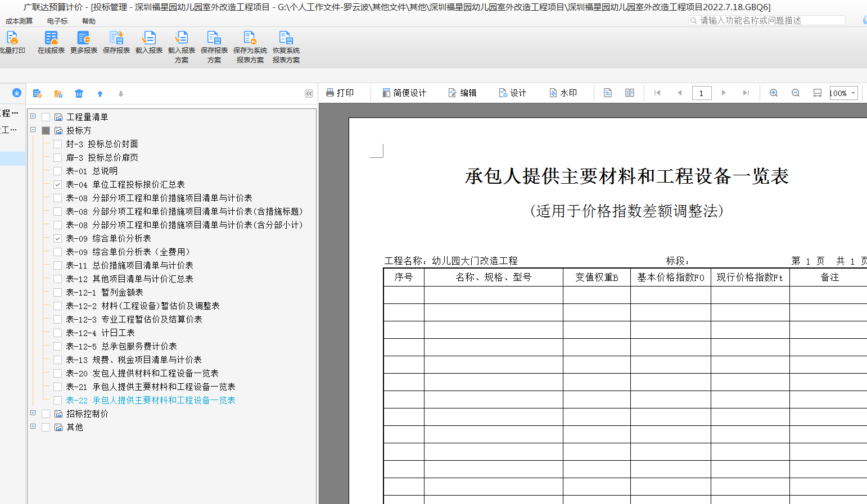
Task: Go to first page of preview
Action: coord(657,93)
